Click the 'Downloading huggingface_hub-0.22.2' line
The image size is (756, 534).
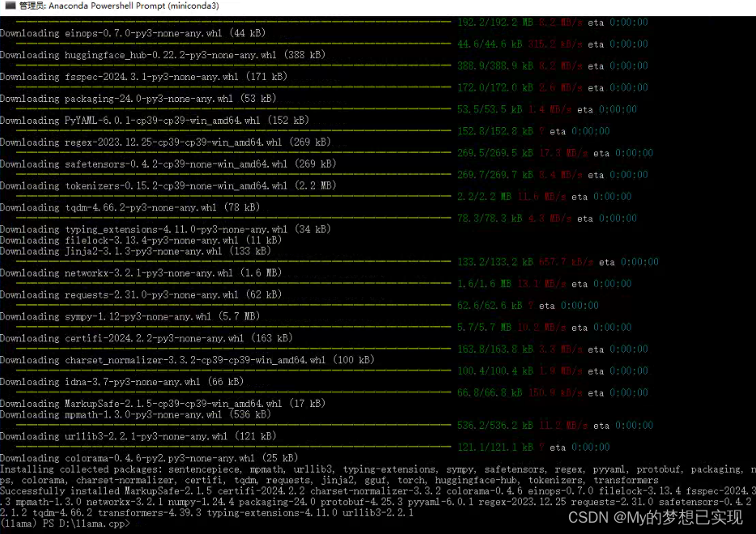(x=163, y=55)
